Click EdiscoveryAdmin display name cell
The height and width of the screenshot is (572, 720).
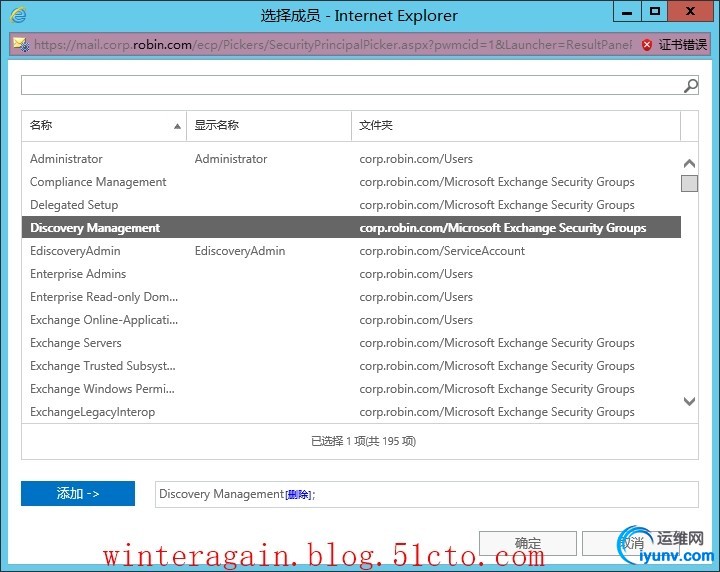point(240,251)
